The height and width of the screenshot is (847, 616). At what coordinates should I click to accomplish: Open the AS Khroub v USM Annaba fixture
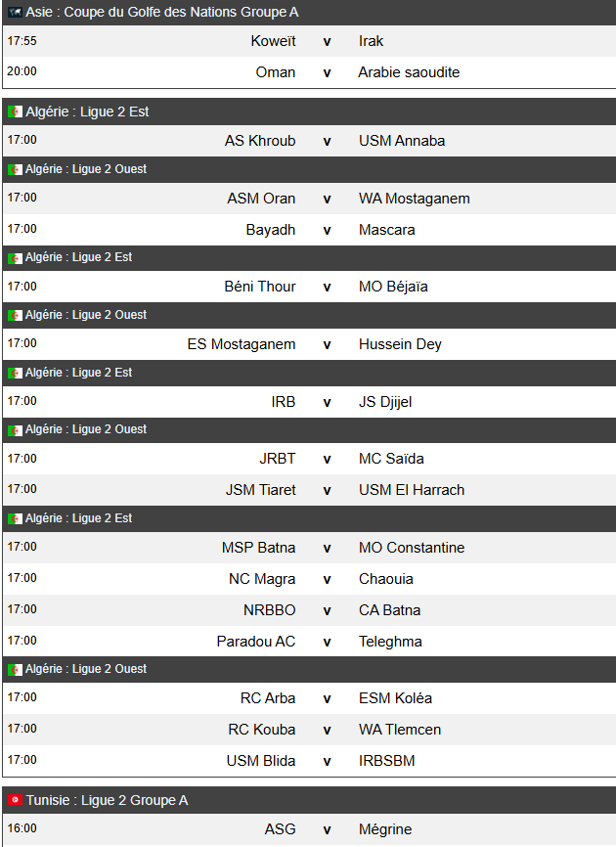point(309,141)
